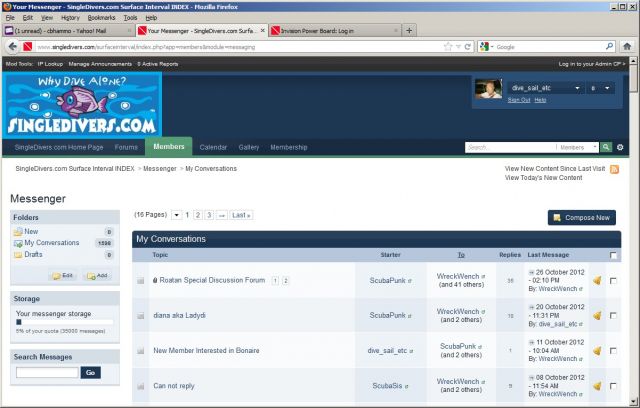
Task: Click the Google search magnifier icon
Action: pyautogui.click(x=609, y=47)
